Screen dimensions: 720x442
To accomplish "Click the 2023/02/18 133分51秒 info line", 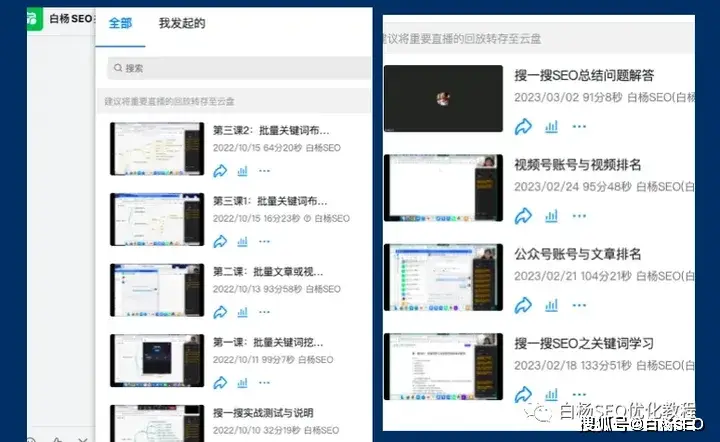I will point(604,365).
